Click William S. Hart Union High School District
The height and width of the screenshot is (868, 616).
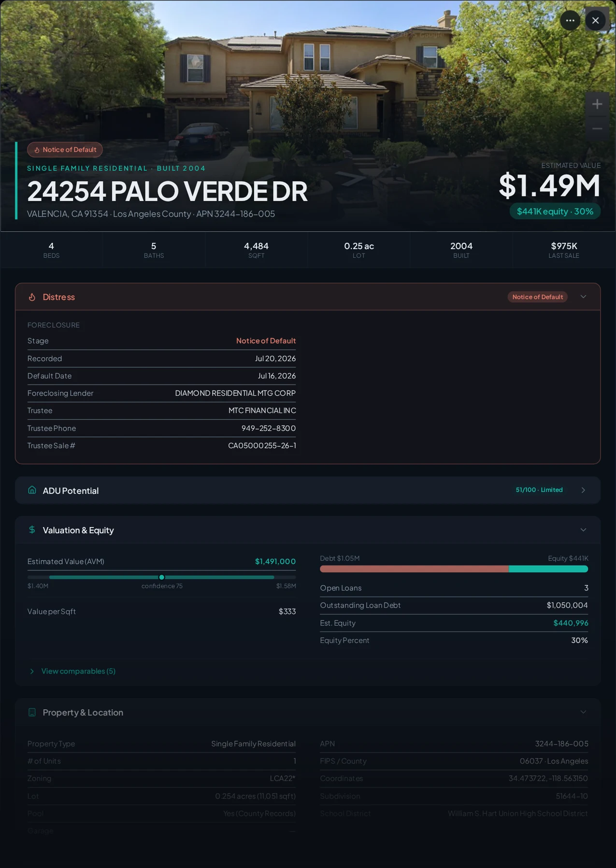518,813
